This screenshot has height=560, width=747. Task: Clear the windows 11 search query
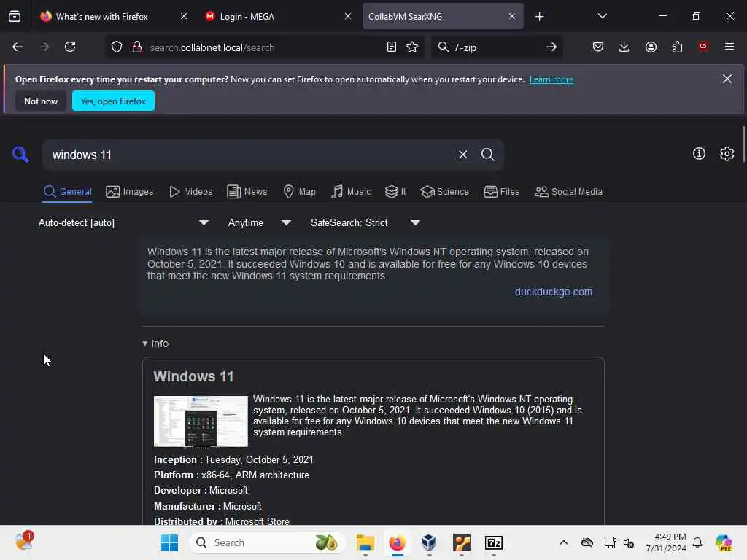tap(462, 155)
